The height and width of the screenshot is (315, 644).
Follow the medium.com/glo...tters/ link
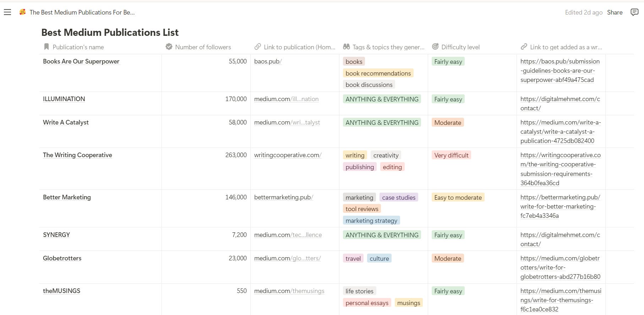coord(288,258)
